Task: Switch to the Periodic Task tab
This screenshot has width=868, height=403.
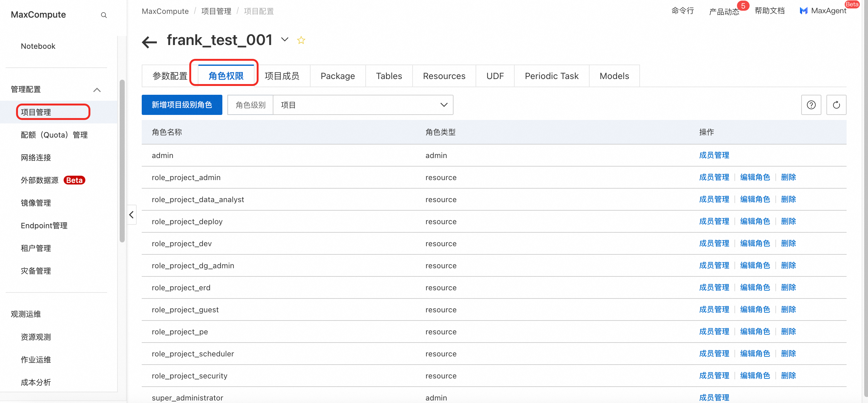Action: tap(551, 76)
